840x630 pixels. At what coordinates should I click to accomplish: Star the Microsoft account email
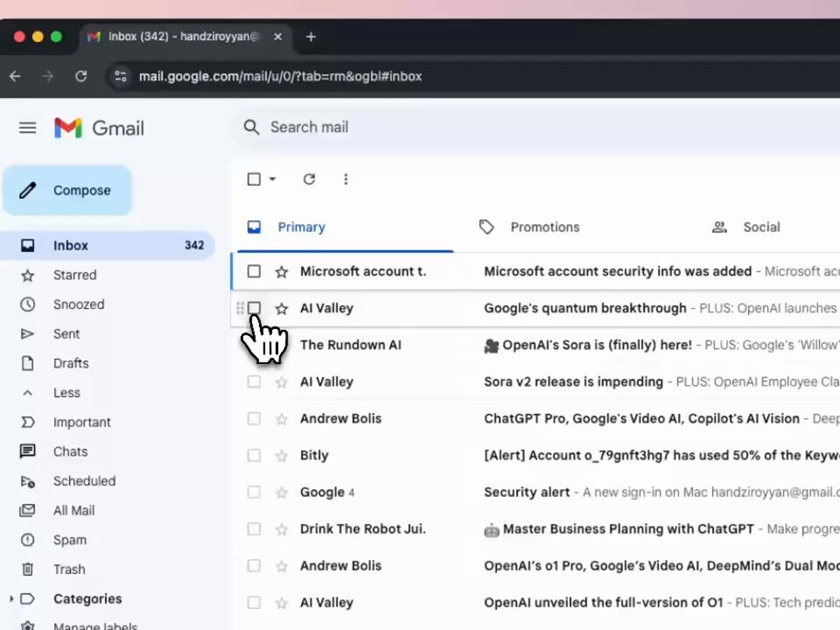(281, 271)
